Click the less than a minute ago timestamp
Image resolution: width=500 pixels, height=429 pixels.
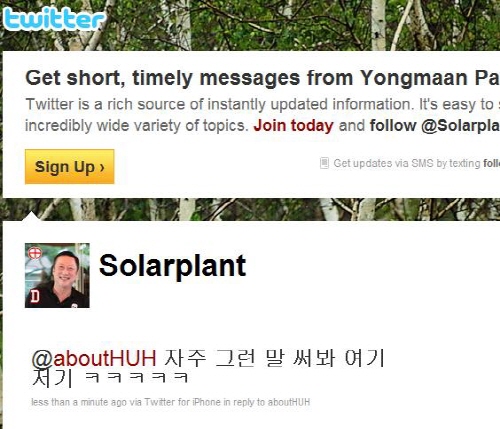click(79, 402)
